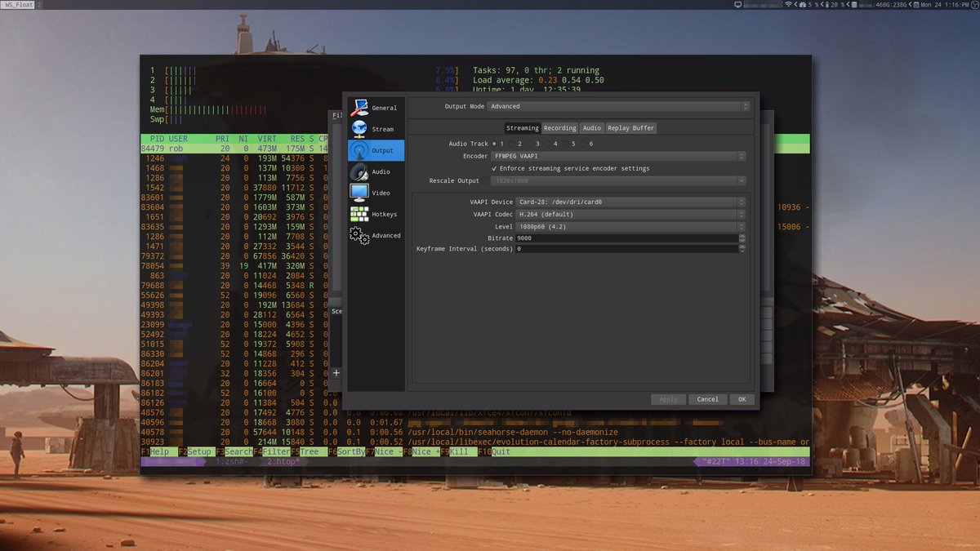Select audio track 1 radio button
Viewport: 980px width, 551px height.
point(494,144)
